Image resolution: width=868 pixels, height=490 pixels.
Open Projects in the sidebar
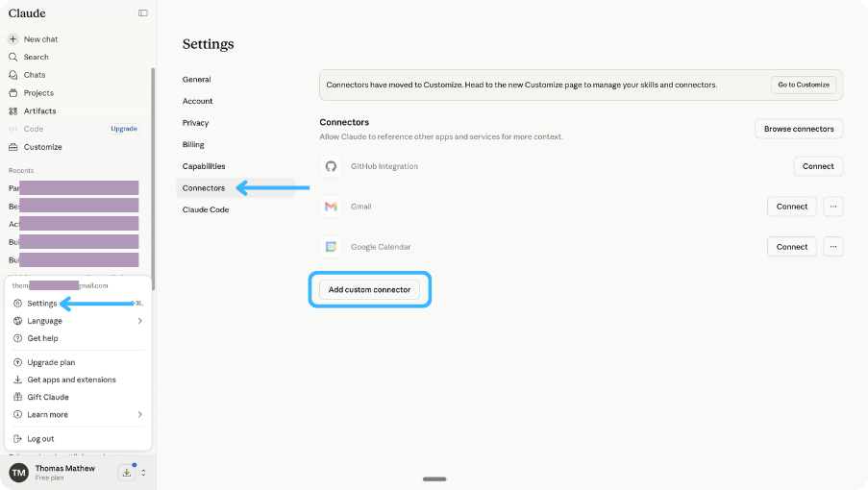[x=38, y=93]
